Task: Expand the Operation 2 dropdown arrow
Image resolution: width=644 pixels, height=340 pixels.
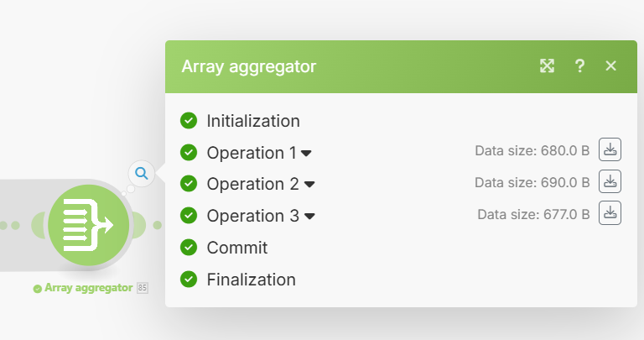Action: click(309, 185)
